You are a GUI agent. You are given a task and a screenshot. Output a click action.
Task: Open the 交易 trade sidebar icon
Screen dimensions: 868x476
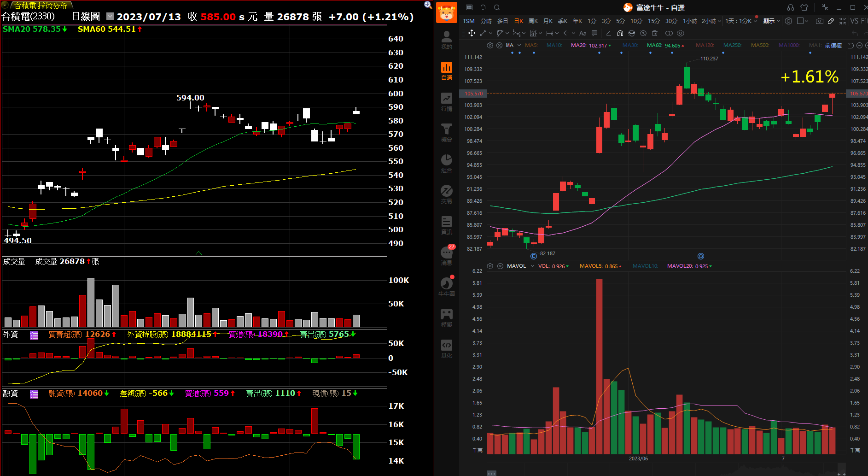[447, 195]
